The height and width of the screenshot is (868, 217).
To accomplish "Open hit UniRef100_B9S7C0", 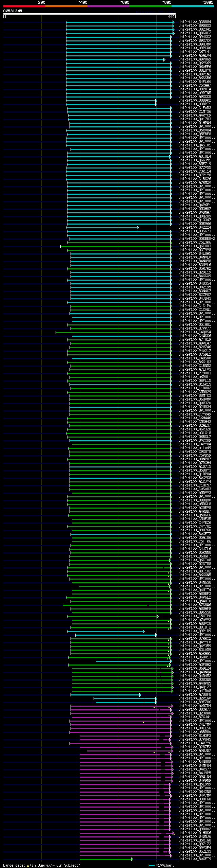I will (x=195, y=41).
